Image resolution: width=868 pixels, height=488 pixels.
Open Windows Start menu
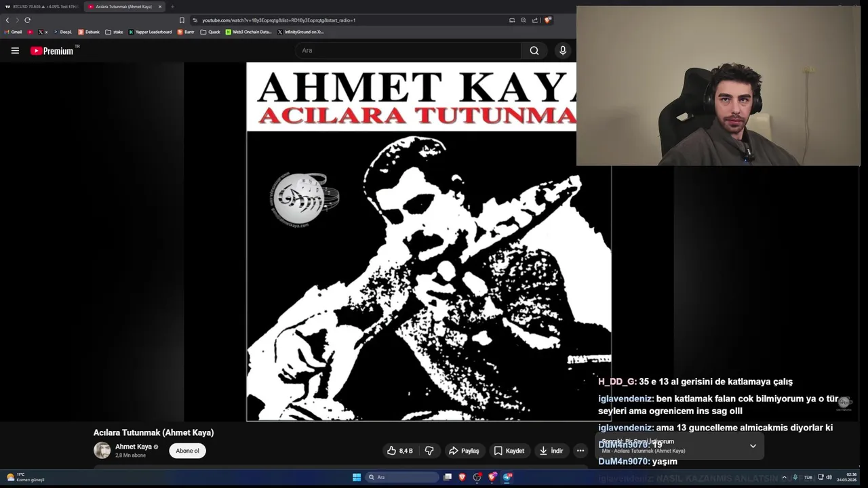click(357, 477)
